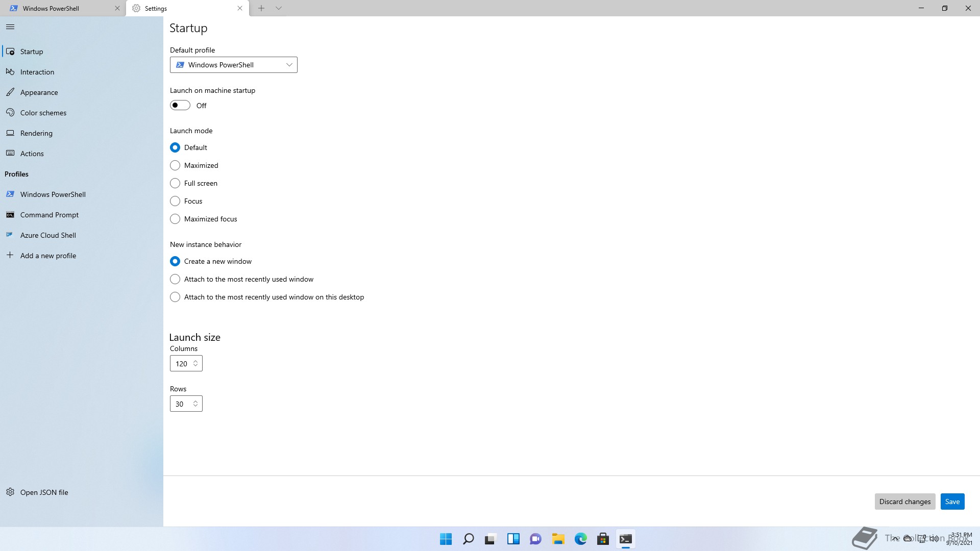Click the Launch size heading text
Screen dimensions: 980x551
[x=194, y=337]
